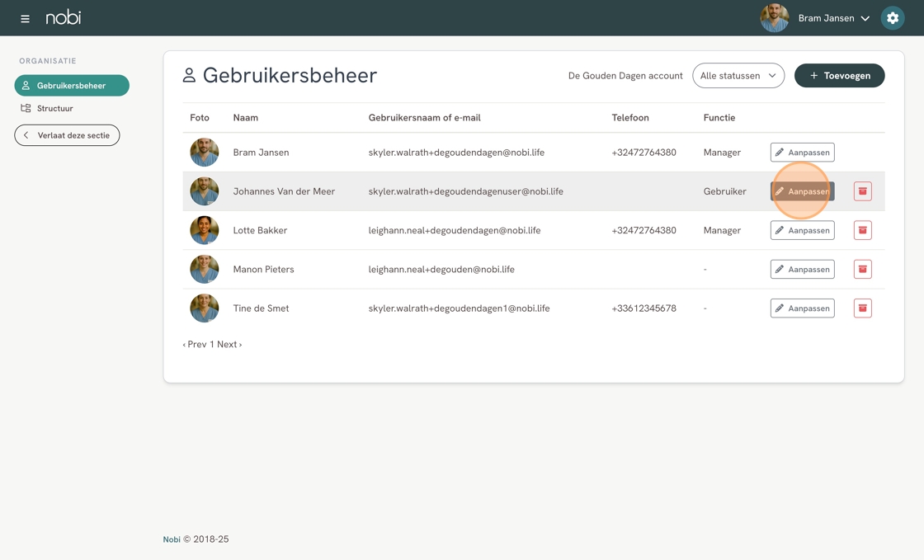
Task: Click Verlaat deze sectie button
Action: point(67,135)
